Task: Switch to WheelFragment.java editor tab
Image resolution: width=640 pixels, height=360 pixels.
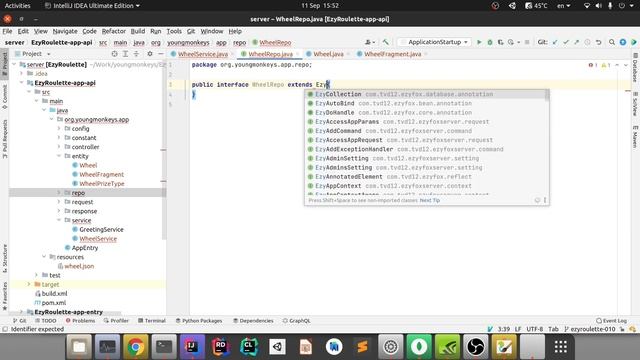Action: click(392, 54)
